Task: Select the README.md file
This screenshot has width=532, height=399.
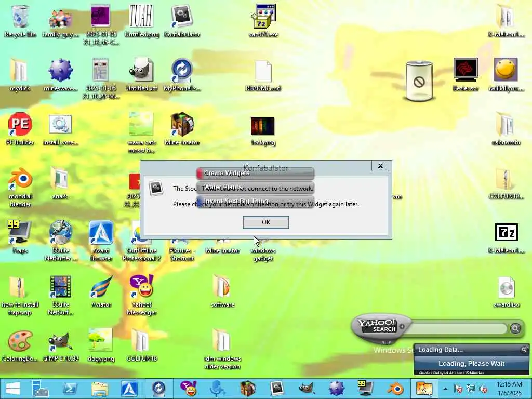Action: 263,76
